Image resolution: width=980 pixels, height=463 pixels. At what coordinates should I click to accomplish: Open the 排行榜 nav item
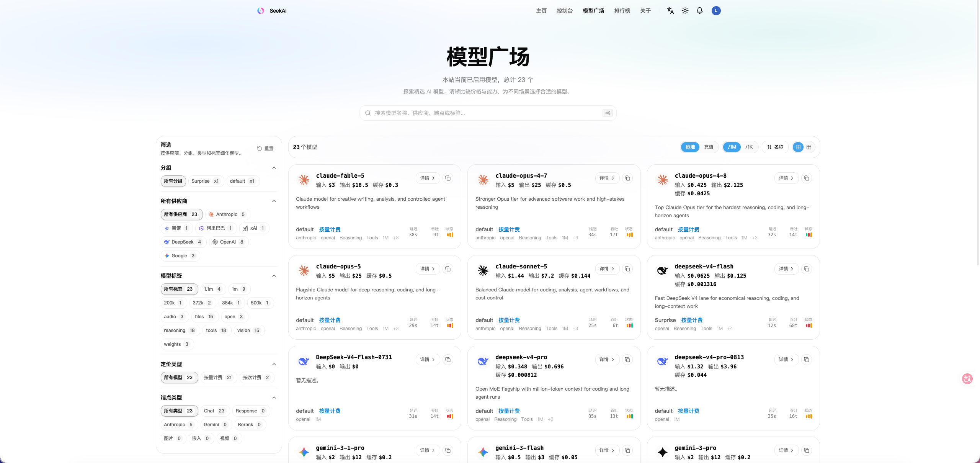(x=622, y=11)
